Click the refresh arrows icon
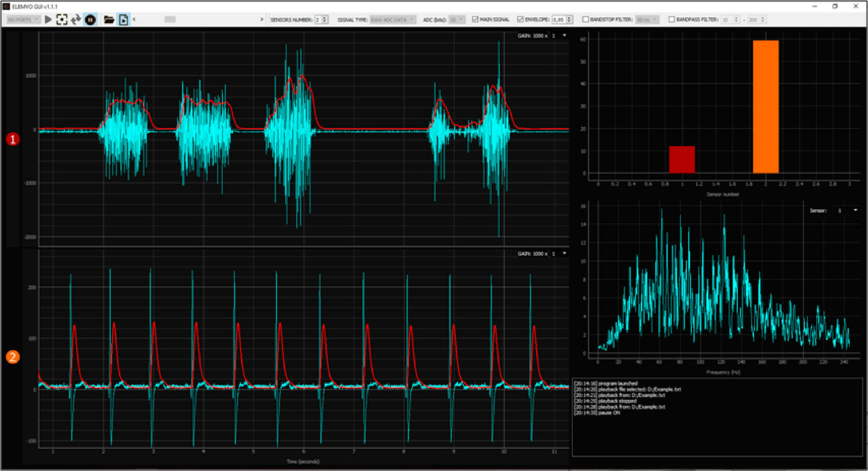868x471 pixels. point(76,20)
